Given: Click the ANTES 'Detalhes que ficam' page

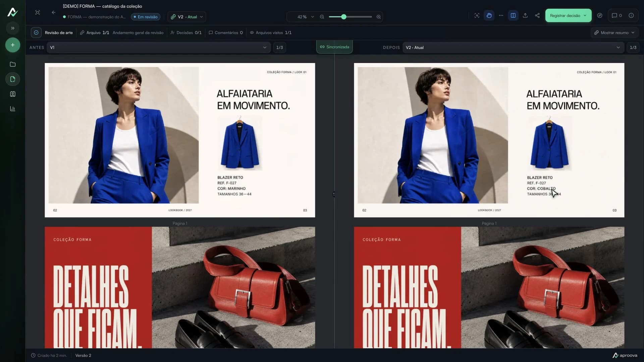Looking at the screenshot, I should (x=180, y=287).
